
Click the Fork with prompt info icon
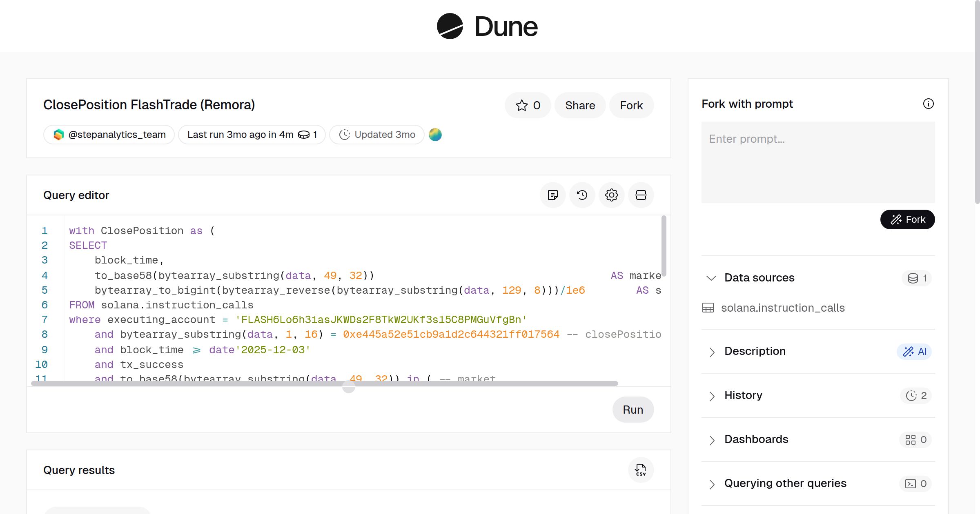click(928, 104)
